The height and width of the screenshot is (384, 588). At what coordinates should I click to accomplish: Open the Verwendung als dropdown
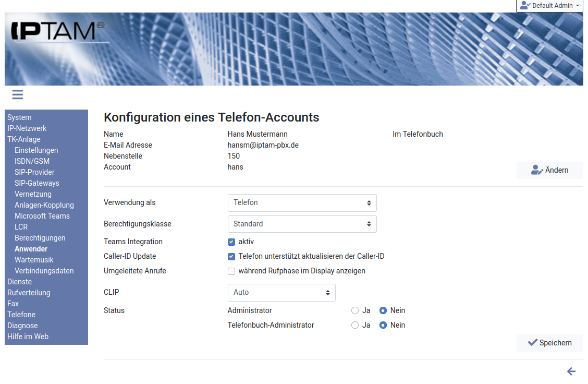click(x=302, y=202)
